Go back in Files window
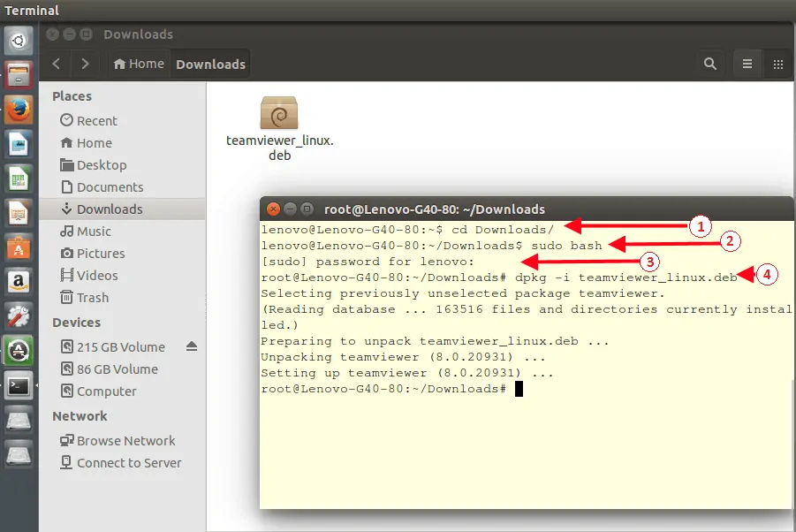 coord(57,64)
